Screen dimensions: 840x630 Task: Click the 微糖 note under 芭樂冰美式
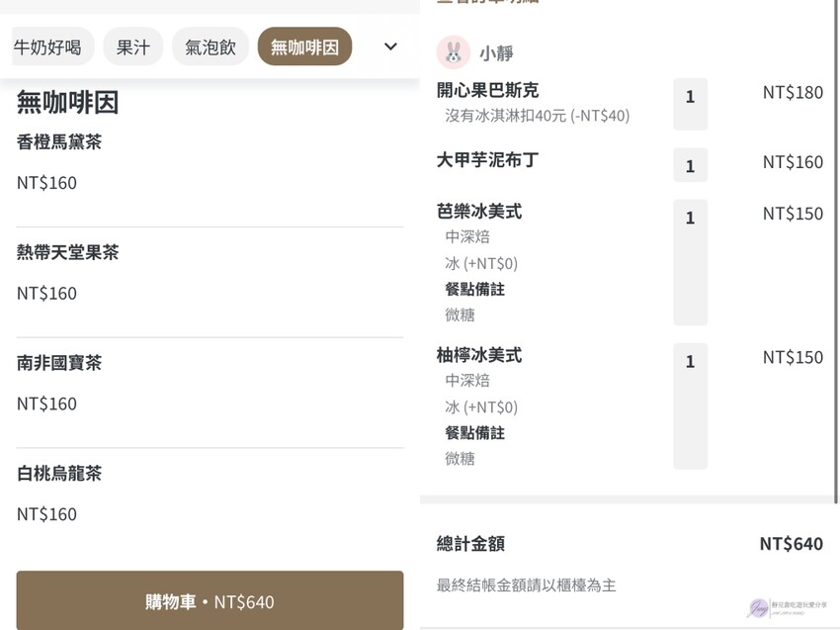[x=461, y=314]
